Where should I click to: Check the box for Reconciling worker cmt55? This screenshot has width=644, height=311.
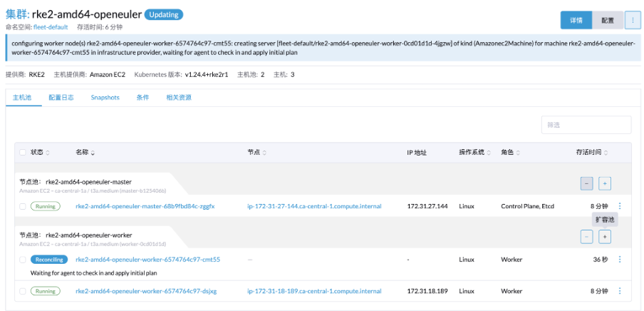click(x=23, y=260)
